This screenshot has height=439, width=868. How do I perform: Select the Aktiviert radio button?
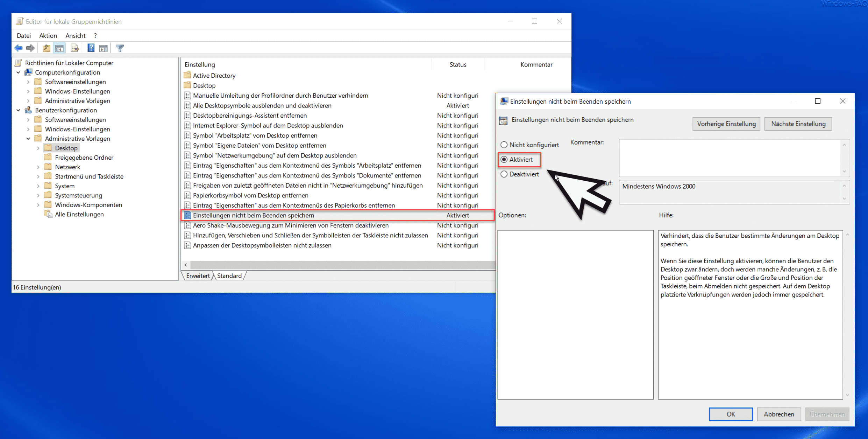point(504,159)
